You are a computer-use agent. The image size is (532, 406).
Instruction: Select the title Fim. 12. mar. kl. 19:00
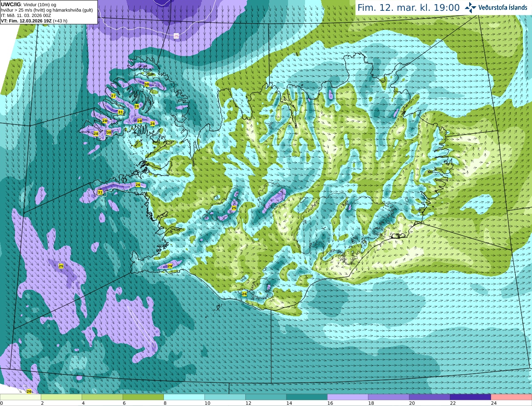click(x=409, y=7)
